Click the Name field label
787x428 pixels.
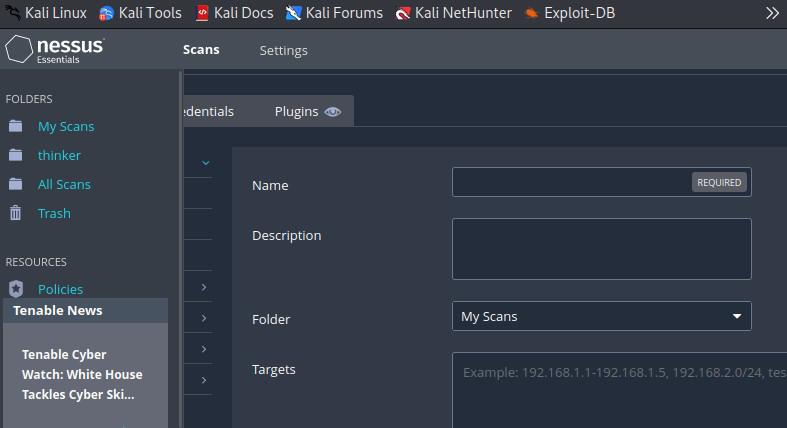tap(270, 186)
